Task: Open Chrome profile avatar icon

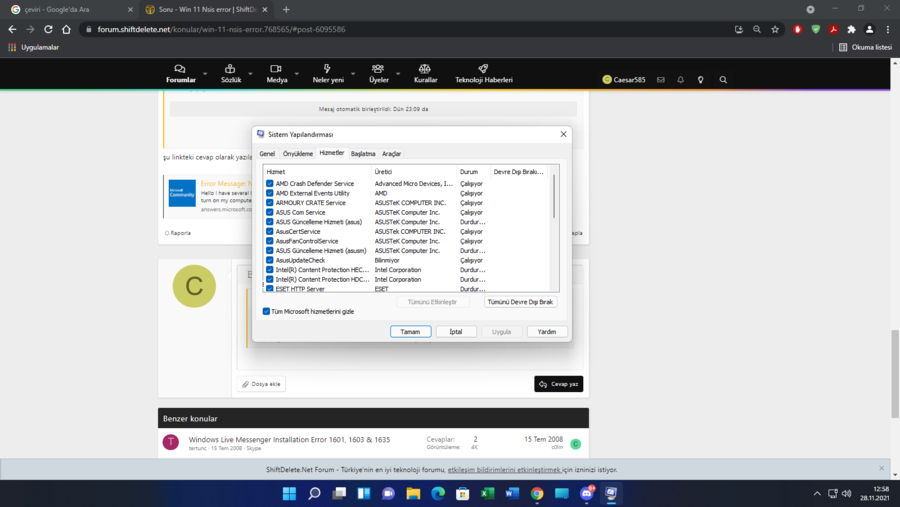Action: tap(870, 29)
